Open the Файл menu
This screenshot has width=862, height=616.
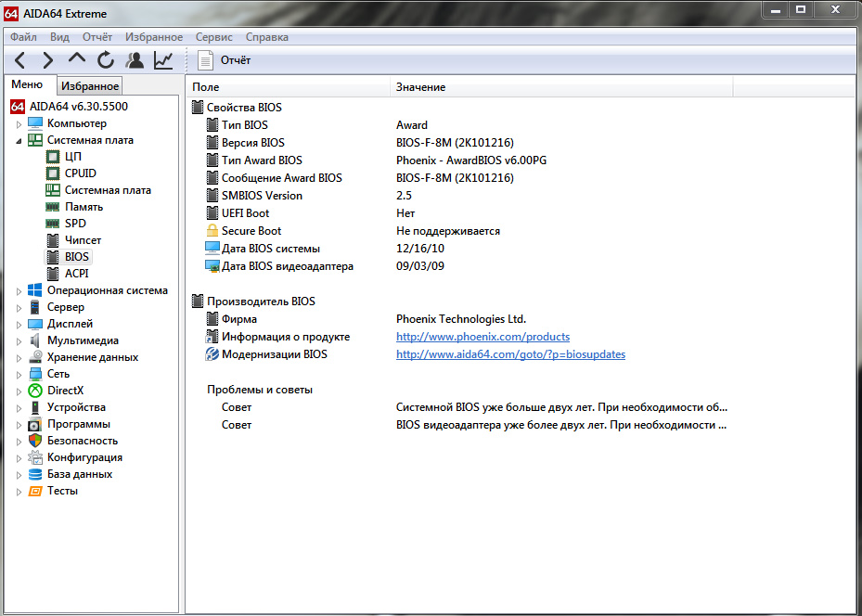(x=23, y=37)
